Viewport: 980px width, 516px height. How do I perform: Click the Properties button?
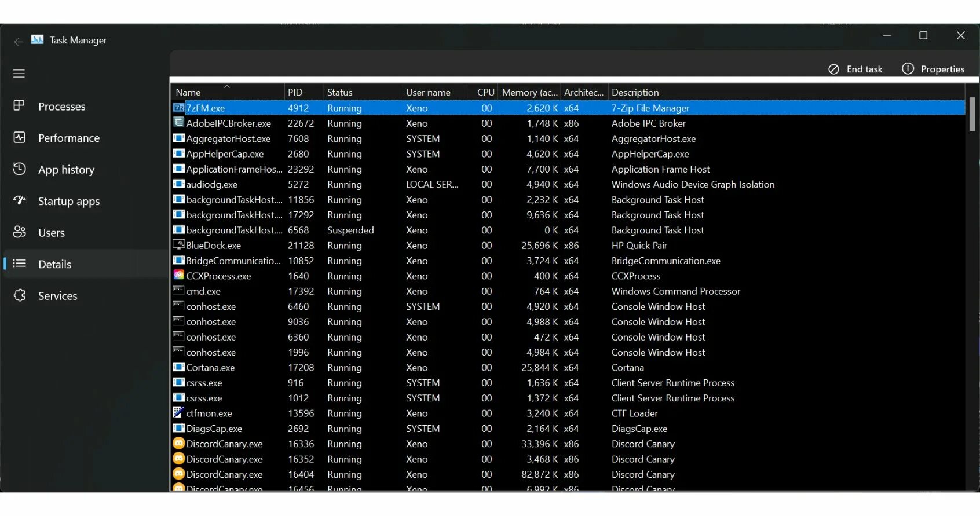[x=933, y=69]
